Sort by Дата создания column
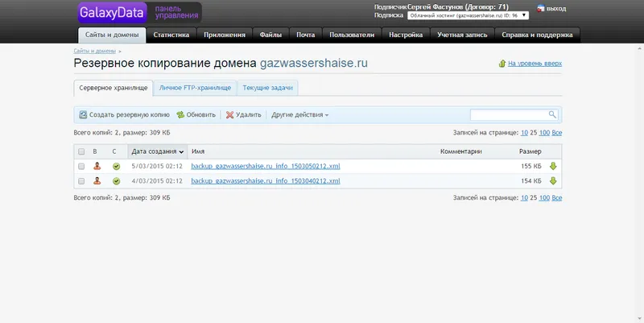This screenshot has height=323, width=644. tap(157, 151)
